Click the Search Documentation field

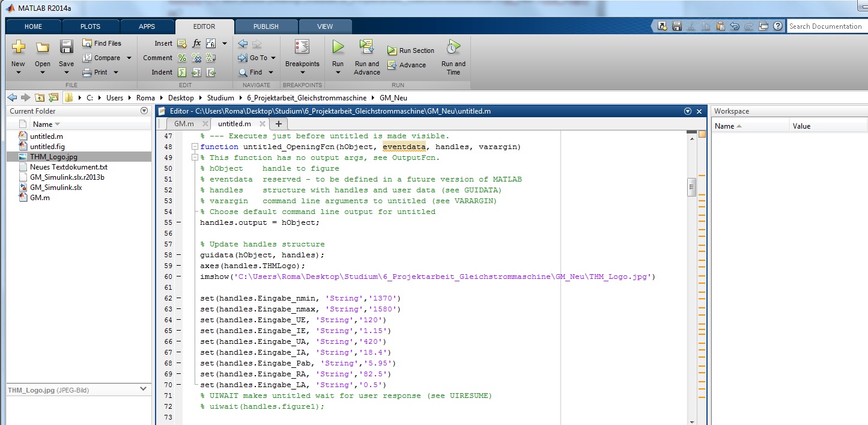point(824,26)
